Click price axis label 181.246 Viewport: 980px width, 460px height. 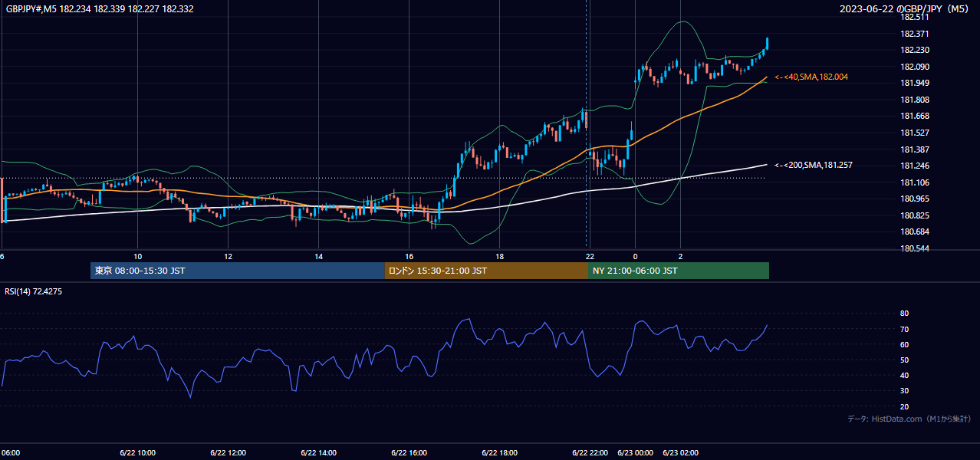914,166
